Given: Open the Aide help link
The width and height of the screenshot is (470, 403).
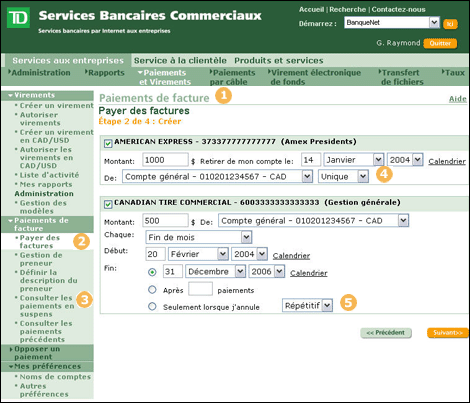Looking at the screenshot, I should pos(457,99).
